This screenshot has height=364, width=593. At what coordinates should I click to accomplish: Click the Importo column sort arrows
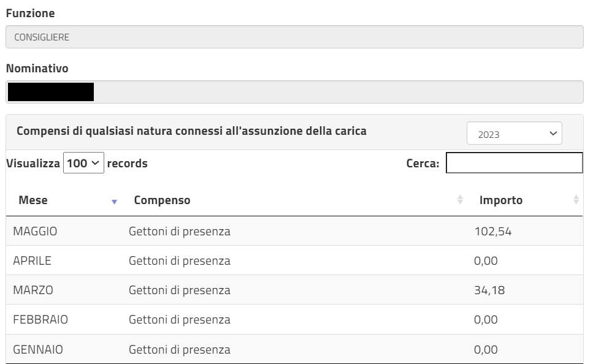(576, 200)
